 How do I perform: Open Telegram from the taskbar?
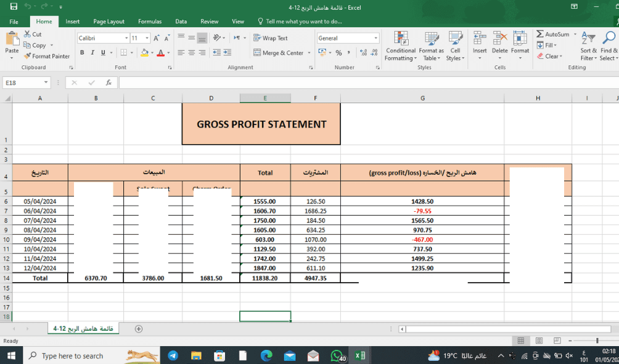point(174,356)
